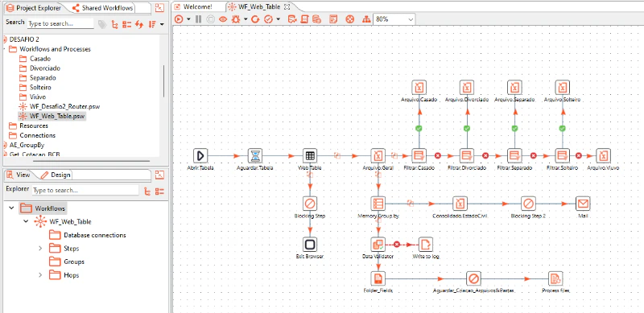The width and height of the screenshot is (644, 313).
Task: Maximize the View panel
Action: pos(159,175)
